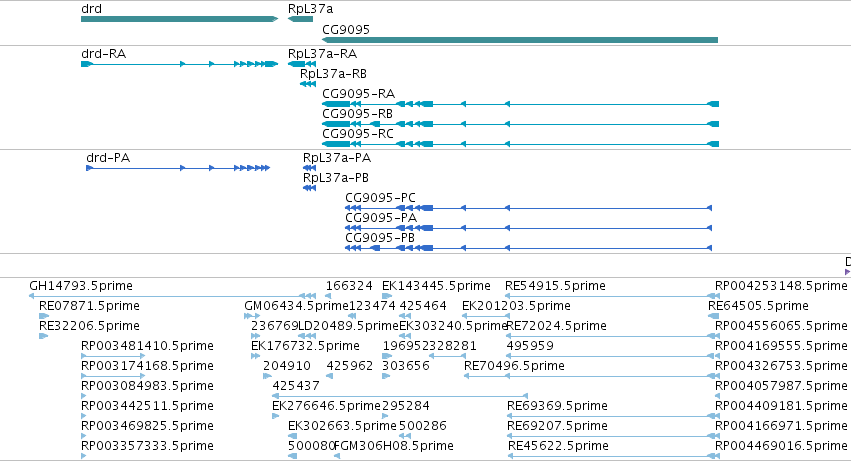Click the 295284 feature label
The width and height of the screenshot is (851, 461).
coord(406,407)
